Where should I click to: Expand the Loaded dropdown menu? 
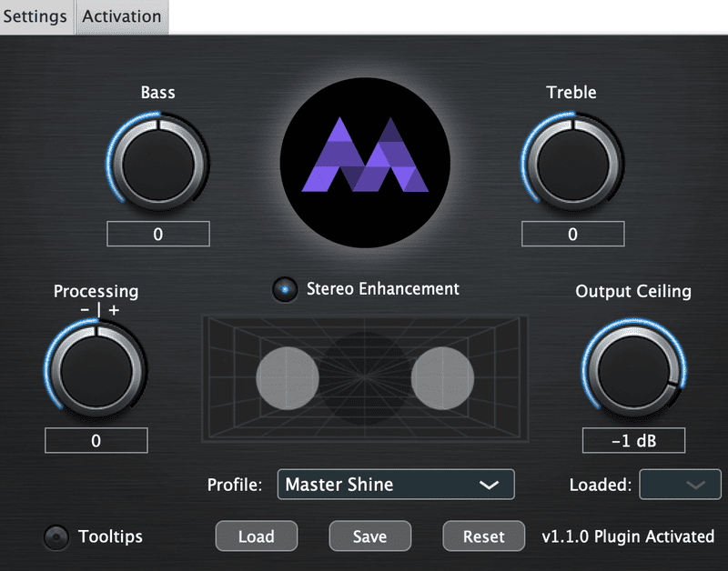pos(681,485)
